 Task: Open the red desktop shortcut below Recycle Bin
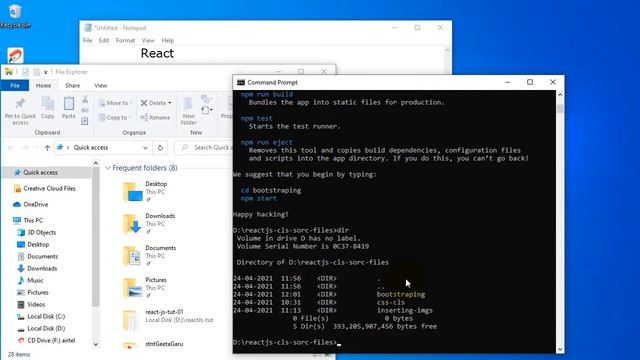[16, 55]
